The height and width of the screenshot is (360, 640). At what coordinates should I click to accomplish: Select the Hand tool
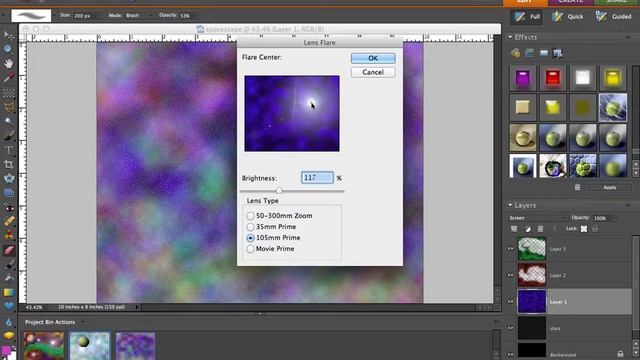coord(9,63)
